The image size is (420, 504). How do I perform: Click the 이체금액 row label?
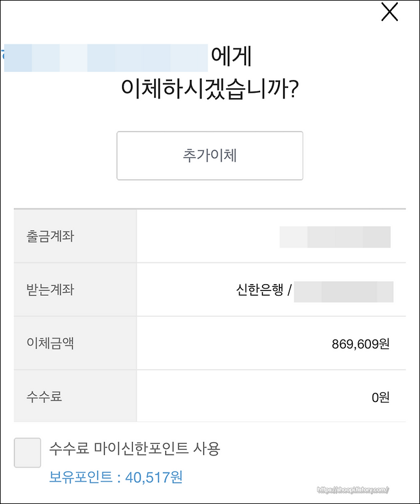(x=50, y=343)
